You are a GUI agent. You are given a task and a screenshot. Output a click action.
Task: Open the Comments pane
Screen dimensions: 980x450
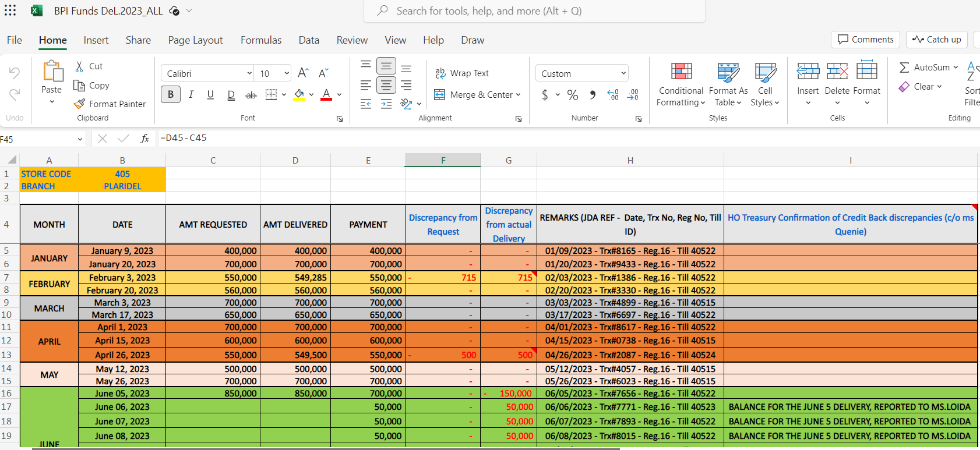(865, 40)
